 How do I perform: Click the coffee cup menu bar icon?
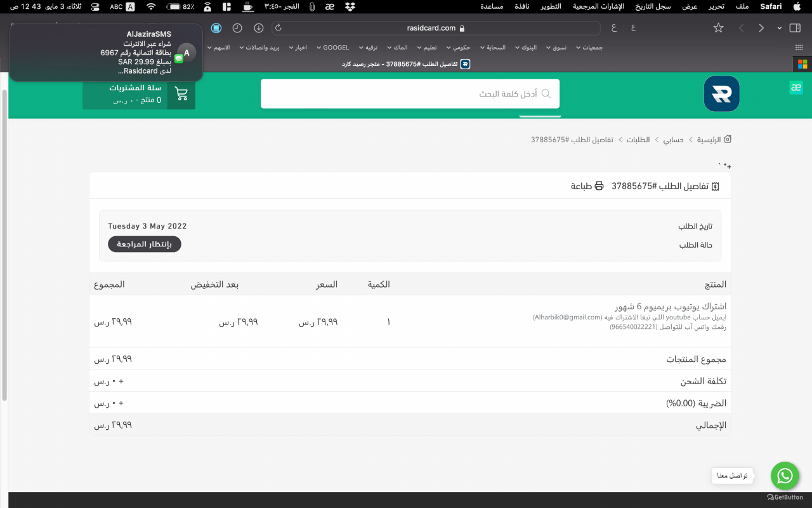pyautogui.click(x=247, y=6)
